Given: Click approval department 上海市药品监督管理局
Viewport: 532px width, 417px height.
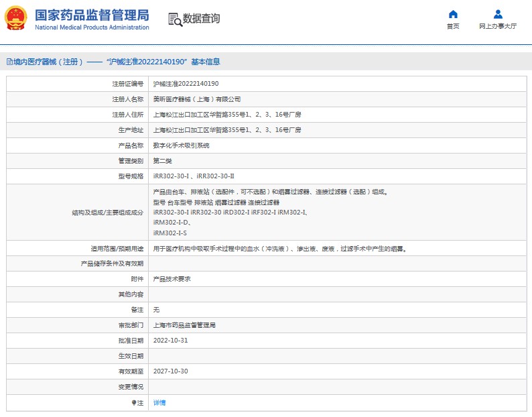Looking at the screenshot, I should point(184,325).
